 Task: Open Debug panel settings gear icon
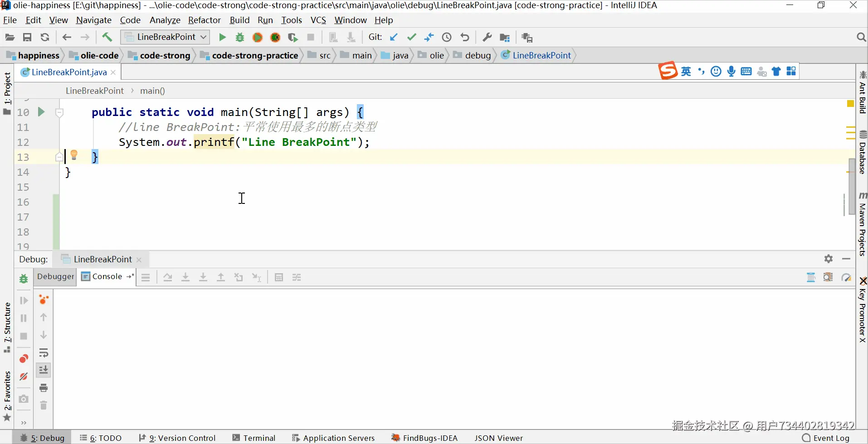(829, 259)
